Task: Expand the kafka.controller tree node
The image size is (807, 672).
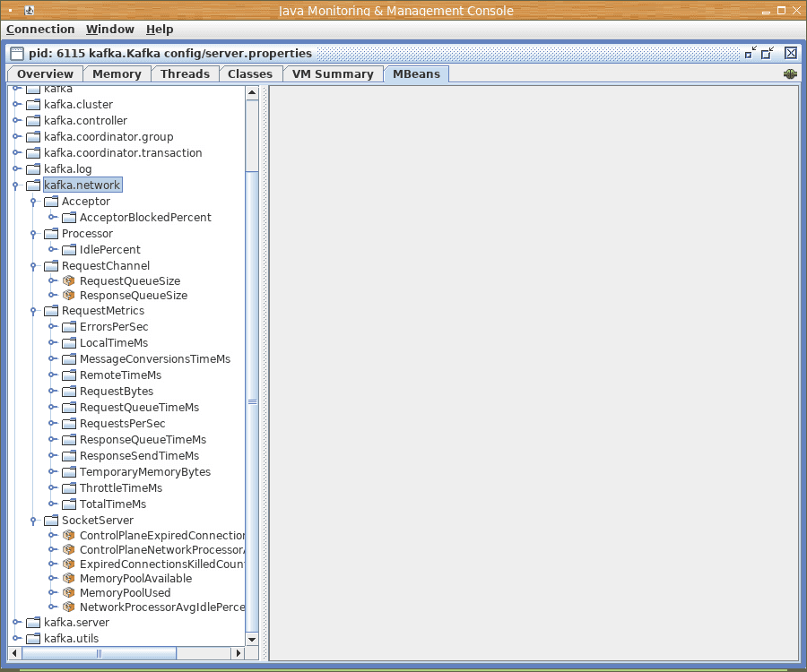Action: click(16, 120)
